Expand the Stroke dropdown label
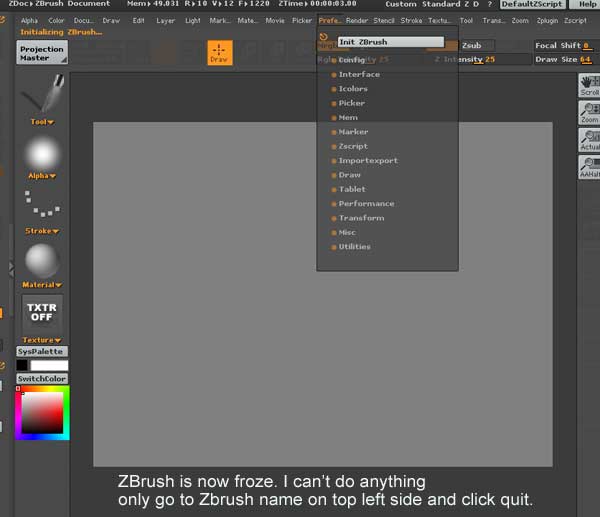The height and width of the screenshot is (517, 600). pyautogui.click(x=42, y=231)
